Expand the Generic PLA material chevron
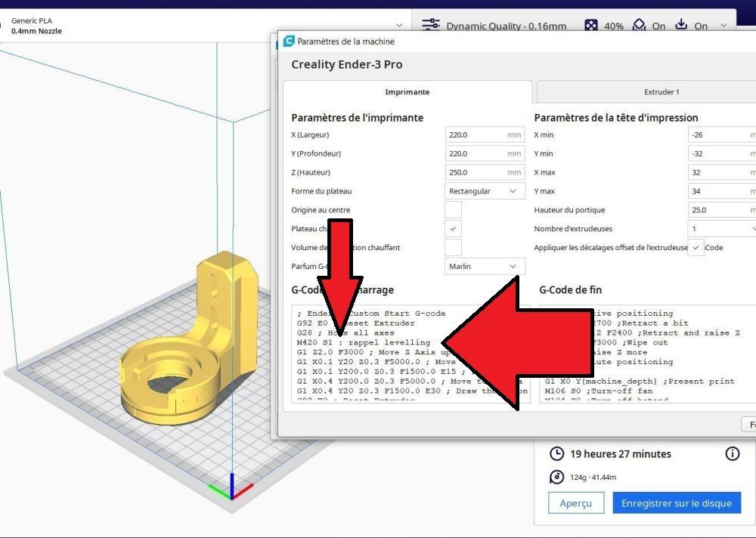 pos(398,25)
